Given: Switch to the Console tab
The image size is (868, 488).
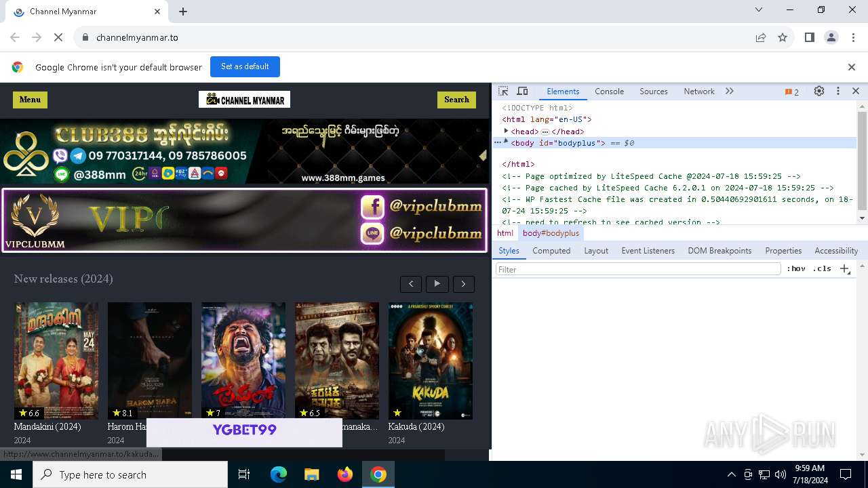Looking at the screenshot, I should tap(609, 91).
